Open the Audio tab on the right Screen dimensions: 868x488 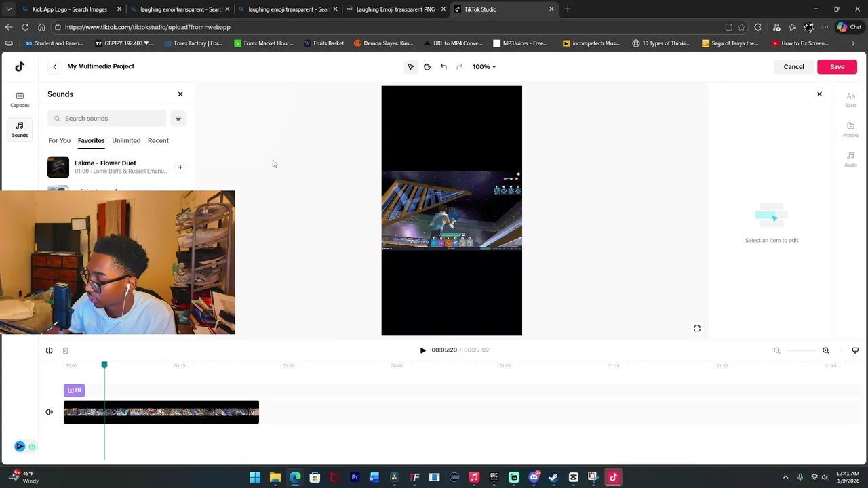pyautogui.click(x=850, y=159)
